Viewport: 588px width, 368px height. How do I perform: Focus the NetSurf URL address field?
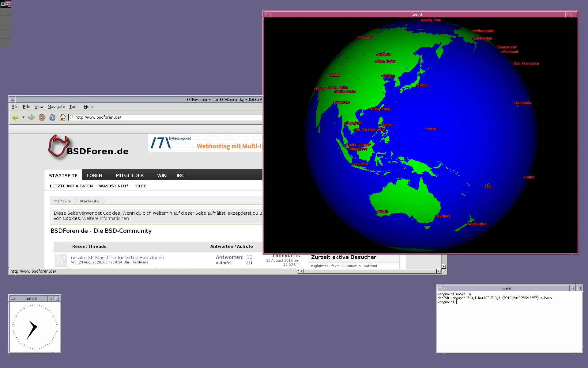pyautogui.click(x=165, y=117)
